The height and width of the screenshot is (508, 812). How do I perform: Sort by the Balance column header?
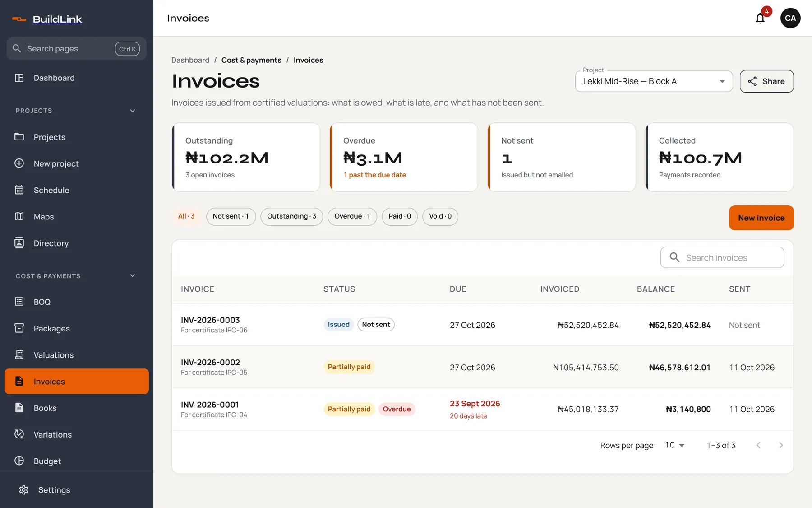click(656, 289)
